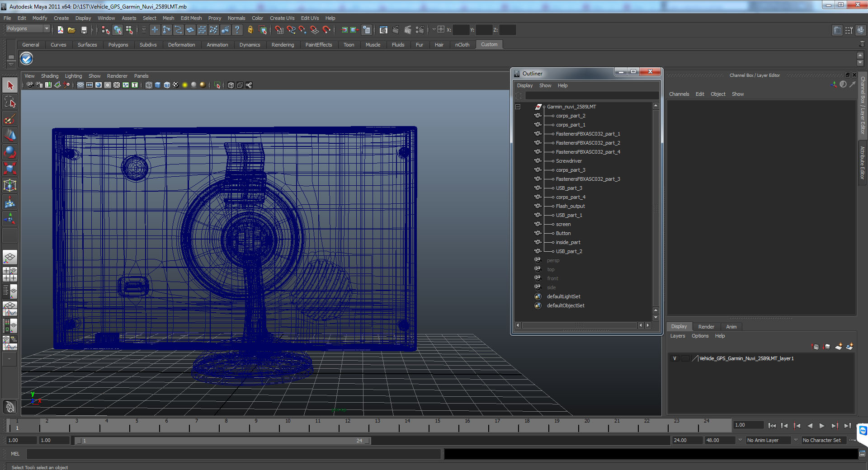Image resolution: width=868 pixels, height=470 pixels.
Task: Toggle layer1 display type box
Action: (x=685, y=358)
